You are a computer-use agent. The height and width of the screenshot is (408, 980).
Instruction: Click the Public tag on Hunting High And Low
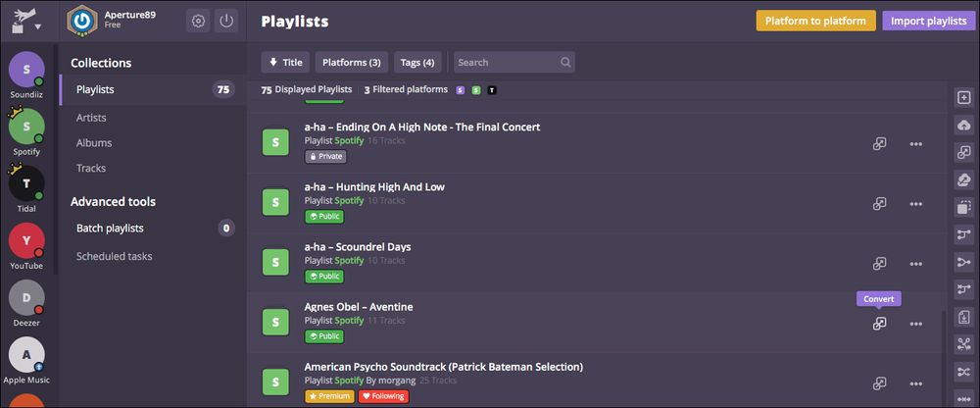pos(324,217)
